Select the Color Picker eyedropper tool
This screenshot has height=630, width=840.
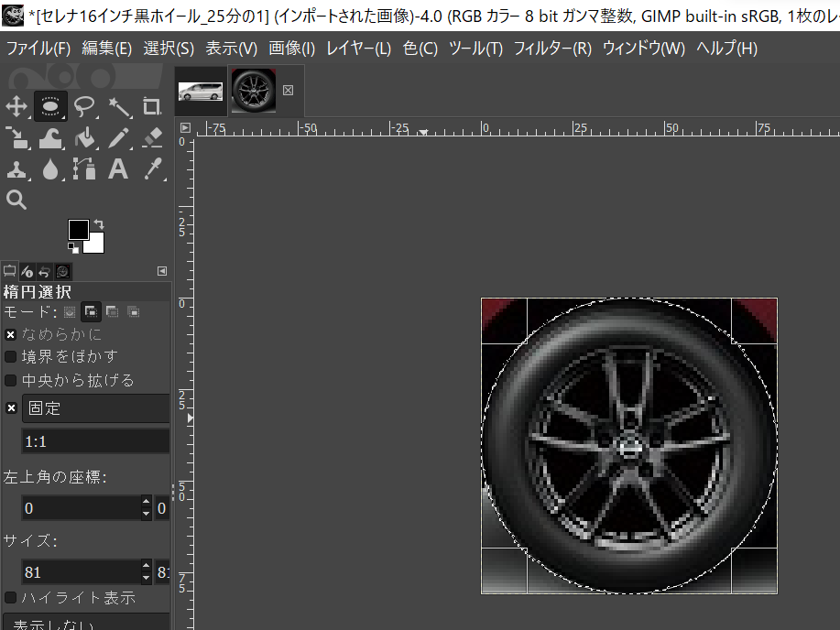point(152,169)
